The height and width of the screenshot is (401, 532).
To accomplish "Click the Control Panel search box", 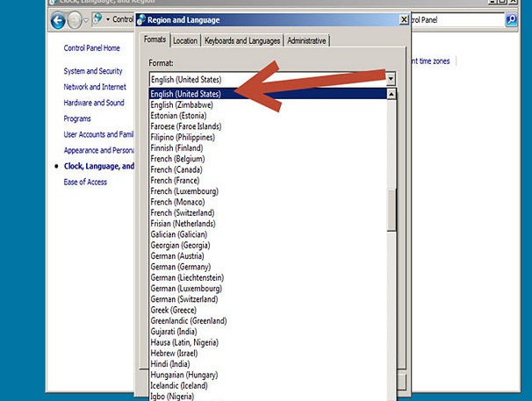I will pyautogui.click(x=457, y=19).
